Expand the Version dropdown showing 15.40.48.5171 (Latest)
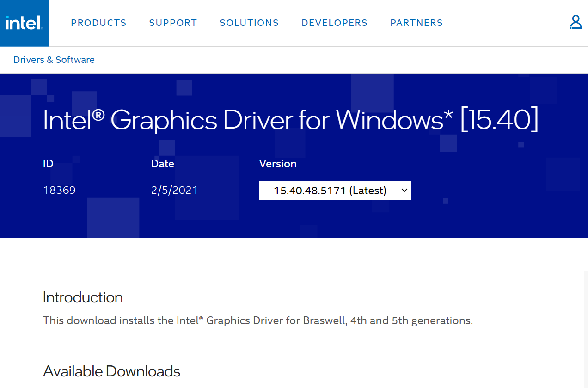This screenshot has height=388, width=588. pyautogui.click(x=335, y=191)
